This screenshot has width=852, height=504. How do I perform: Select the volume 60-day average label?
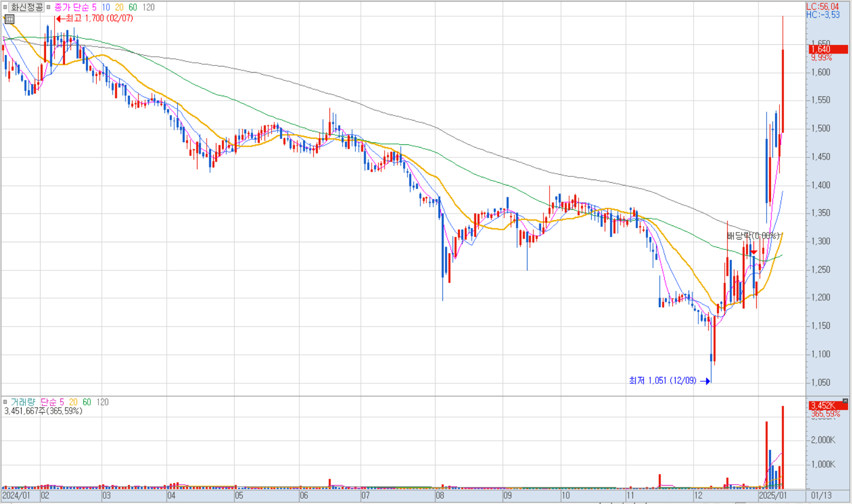(87, 402)
